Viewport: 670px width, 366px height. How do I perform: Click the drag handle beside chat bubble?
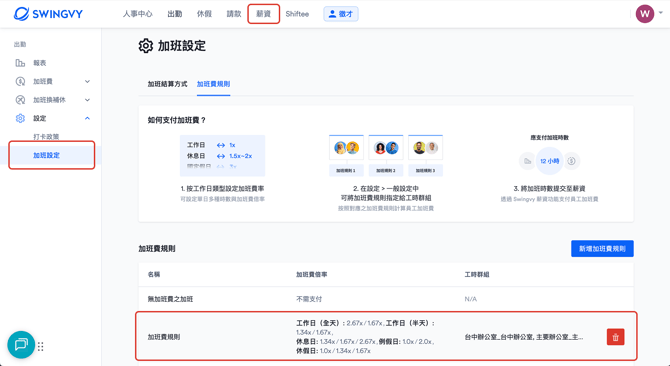(x=41, y=346)
